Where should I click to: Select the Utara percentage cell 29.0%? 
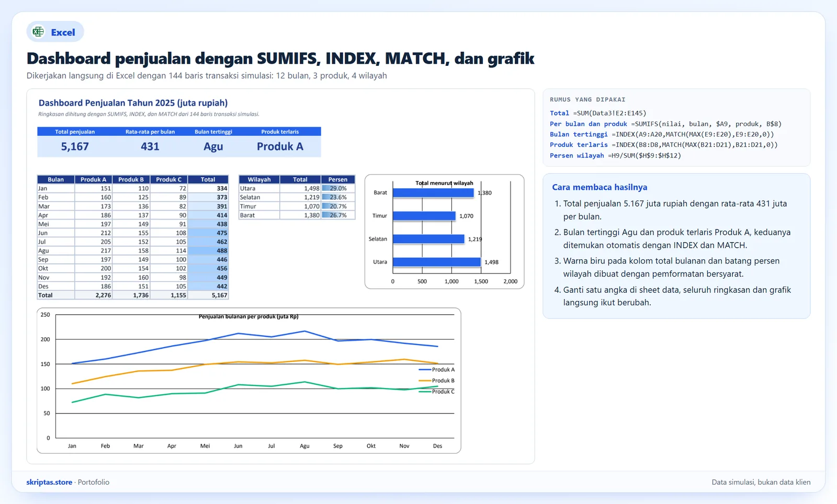338,188
